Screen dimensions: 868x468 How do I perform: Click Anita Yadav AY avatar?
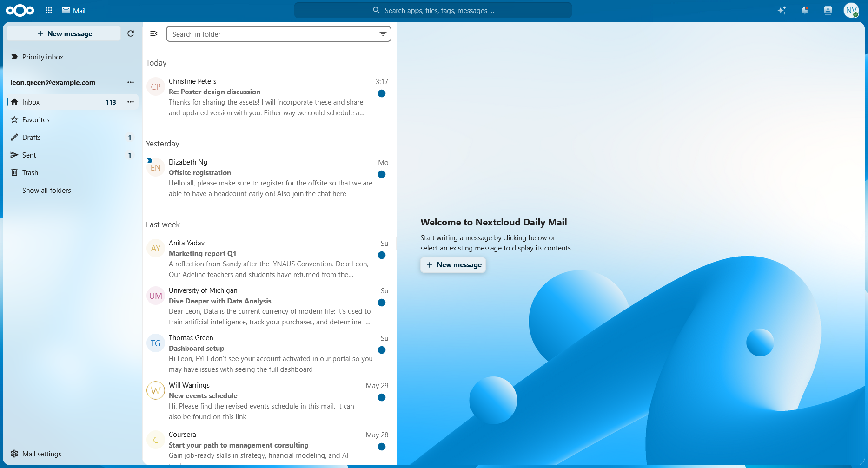[156, 248]
